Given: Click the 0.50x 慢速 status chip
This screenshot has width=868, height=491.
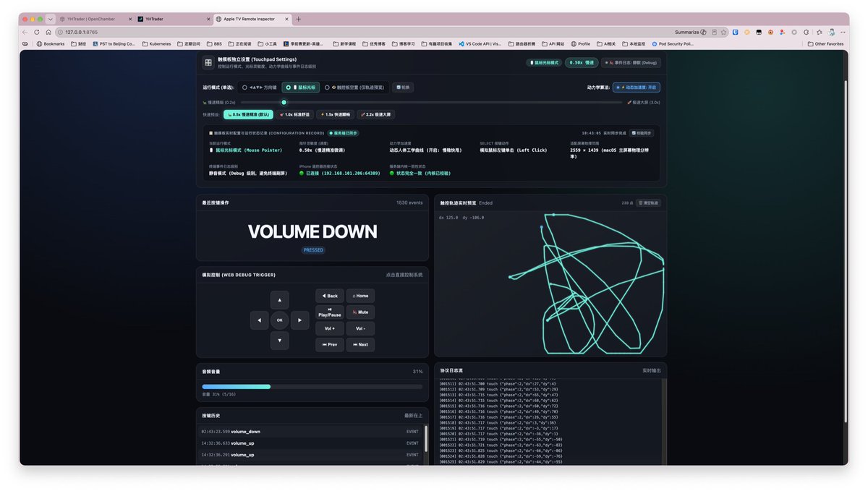Looking at the screenshot, I should point(582,63).
